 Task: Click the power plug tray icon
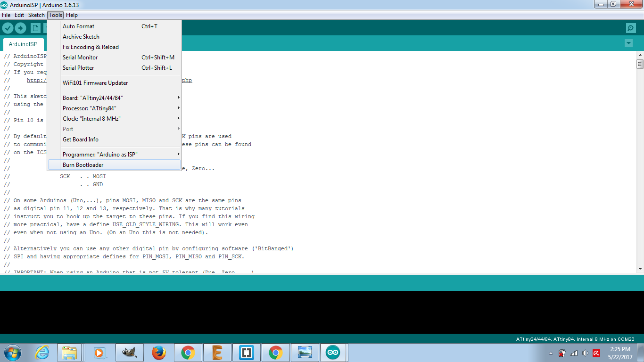(562, 353)
